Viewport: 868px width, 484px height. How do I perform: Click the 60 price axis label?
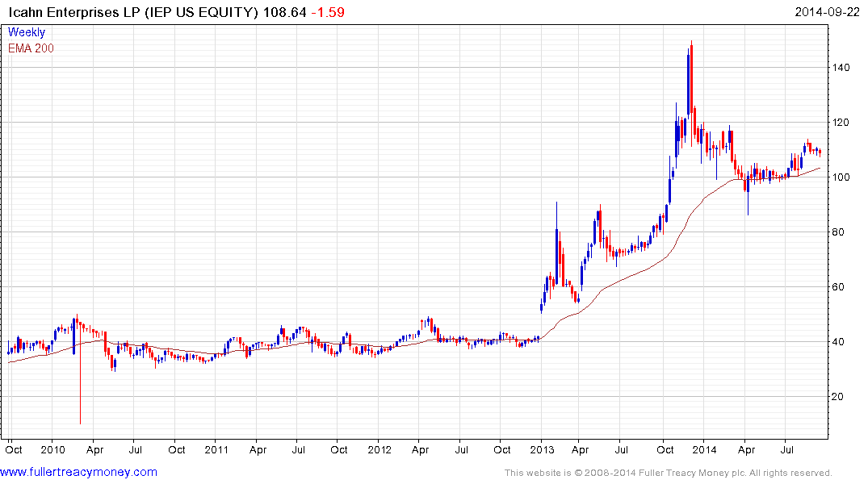838,286
